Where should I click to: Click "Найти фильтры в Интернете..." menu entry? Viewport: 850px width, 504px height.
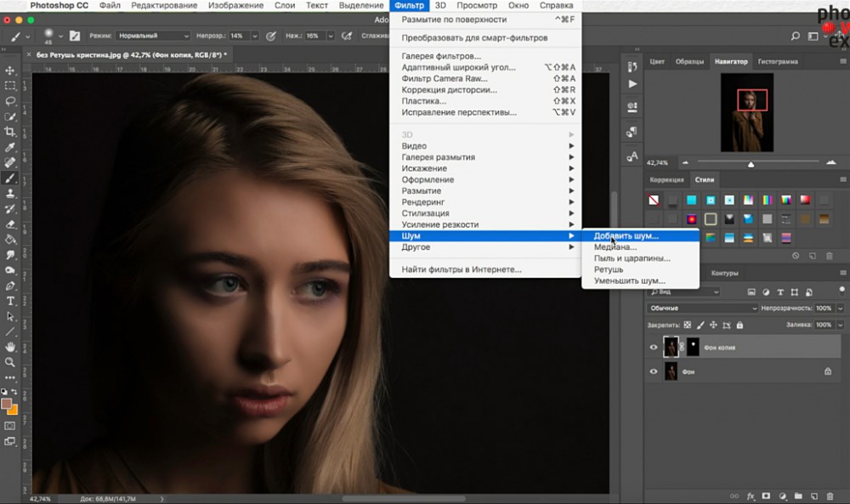tap(462, 269)
